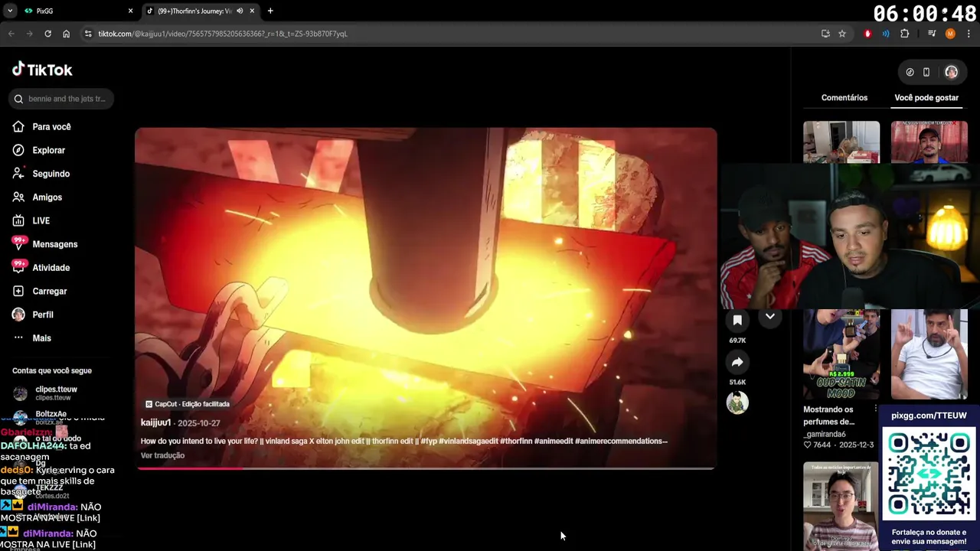Viewport: 980px width, 551px height.
Task: Open suggested thumbnail of person with glasses
Action: click(841, 505)
